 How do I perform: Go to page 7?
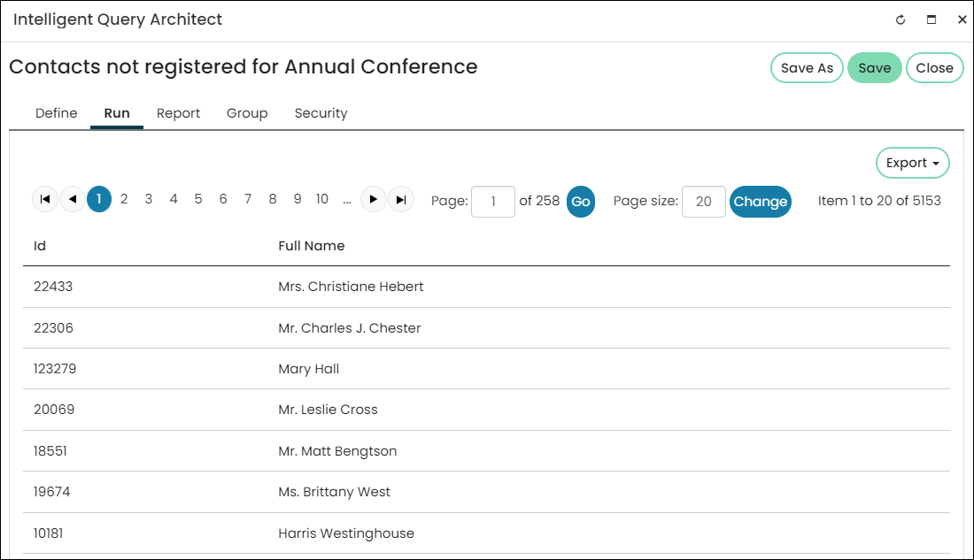click(x=248, y=199)
